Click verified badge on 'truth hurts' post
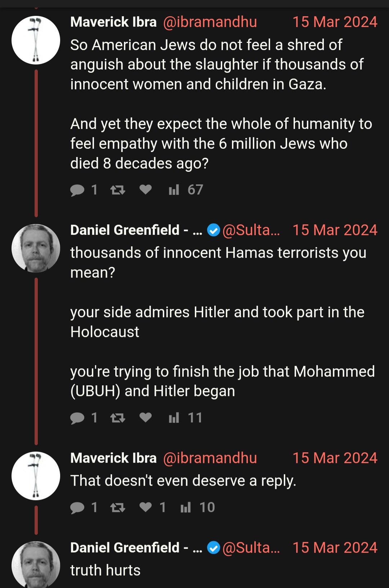The height and width of the screenshot is (588, 389). (x=214, y=548)
